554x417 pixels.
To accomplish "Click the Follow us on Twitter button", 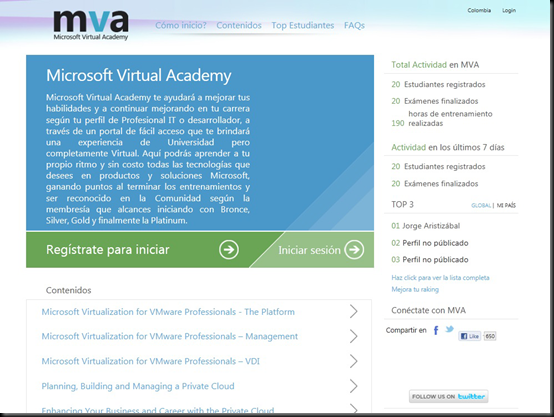I will coord(449,397).
